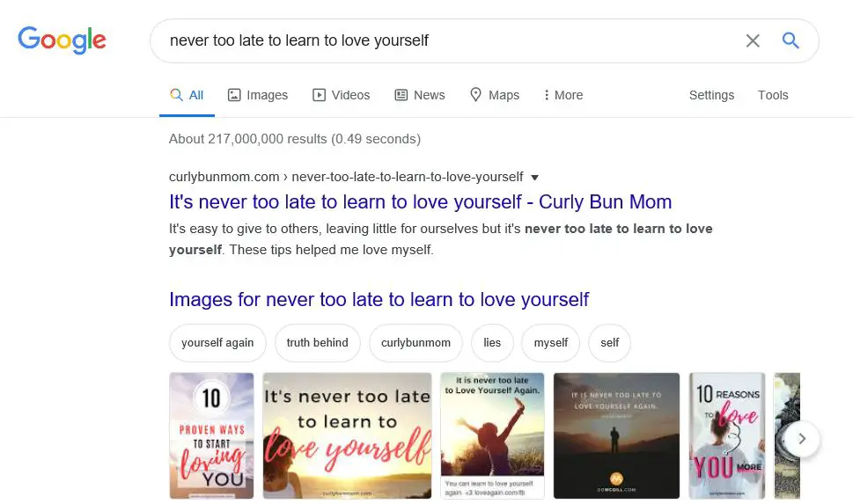Switch to the Images tab
Image resolution: width=853 pixels, height=504 pixels.
(x=258, y=95)
